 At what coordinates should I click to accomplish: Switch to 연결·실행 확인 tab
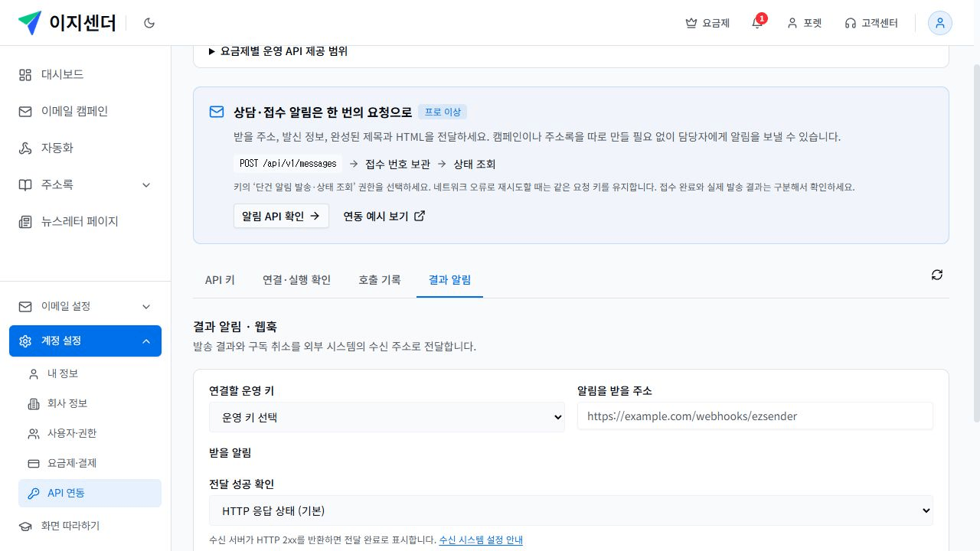[296, 280]
